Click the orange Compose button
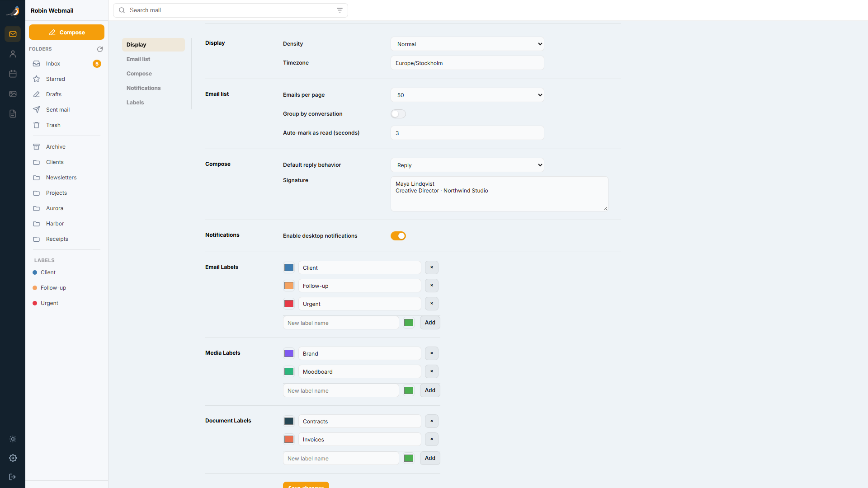The image size is (868, 488). coord(66,32)
